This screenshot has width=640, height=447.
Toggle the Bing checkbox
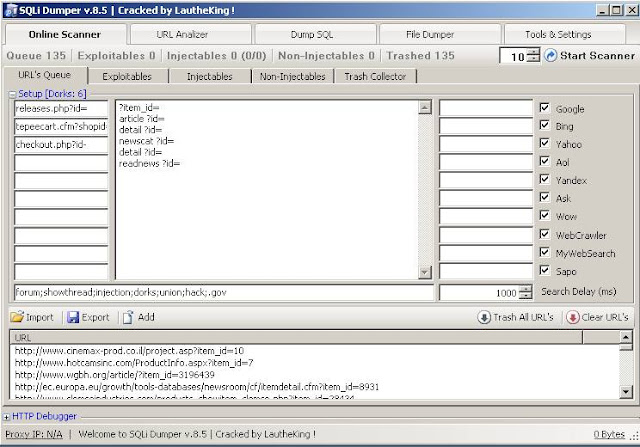pyautogui.click(x=544, y=125)
